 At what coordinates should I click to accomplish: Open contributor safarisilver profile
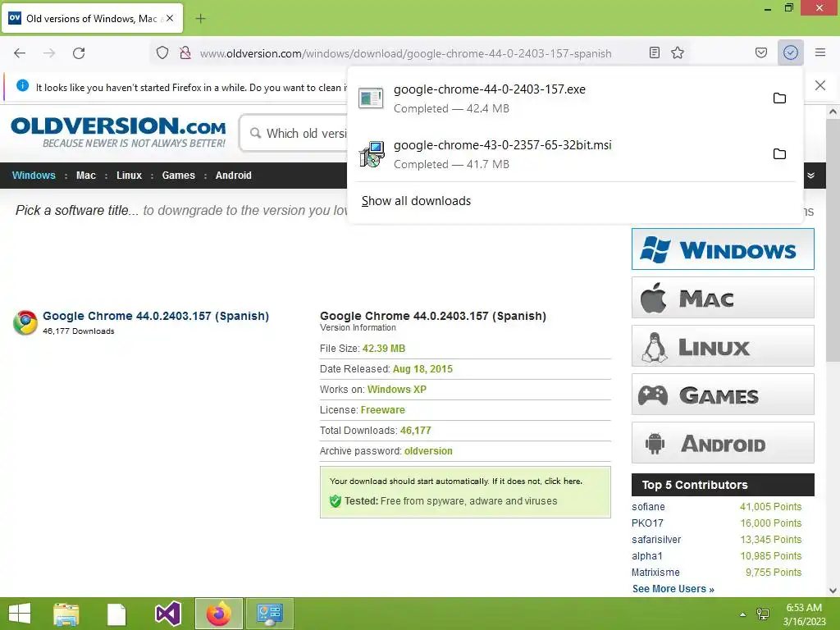coord(656,540)
